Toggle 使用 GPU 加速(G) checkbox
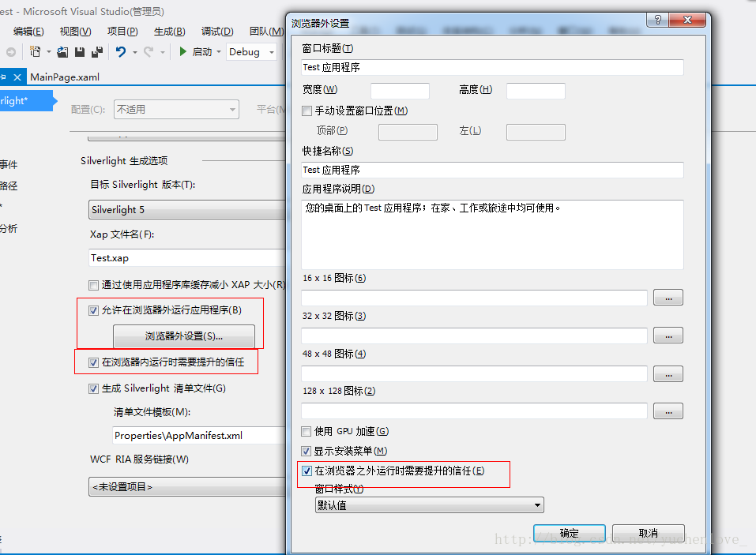The height and width of the screenshot is (555, 756). (307, 431)
